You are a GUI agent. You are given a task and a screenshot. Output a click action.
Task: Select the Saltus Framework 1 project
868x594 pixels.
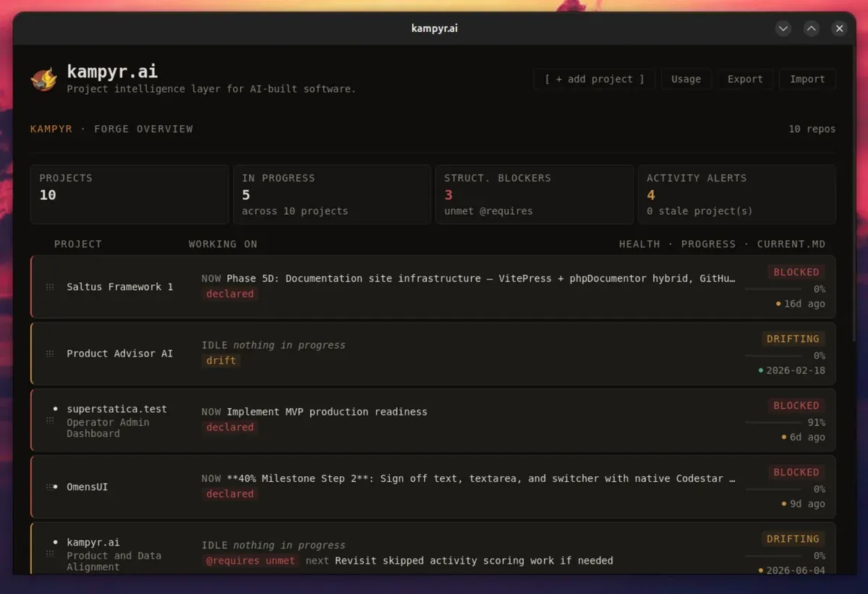pos(120,287)
